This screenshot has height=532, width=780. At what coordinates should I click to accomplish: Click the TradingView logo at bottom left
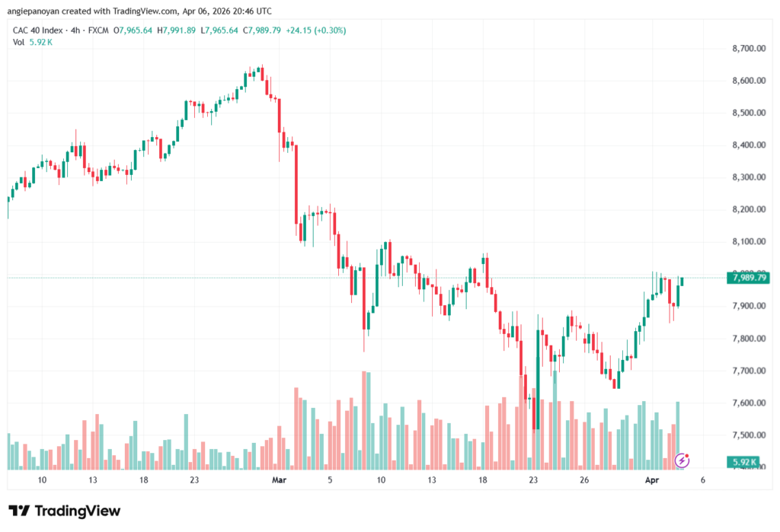tap(65, 511)
